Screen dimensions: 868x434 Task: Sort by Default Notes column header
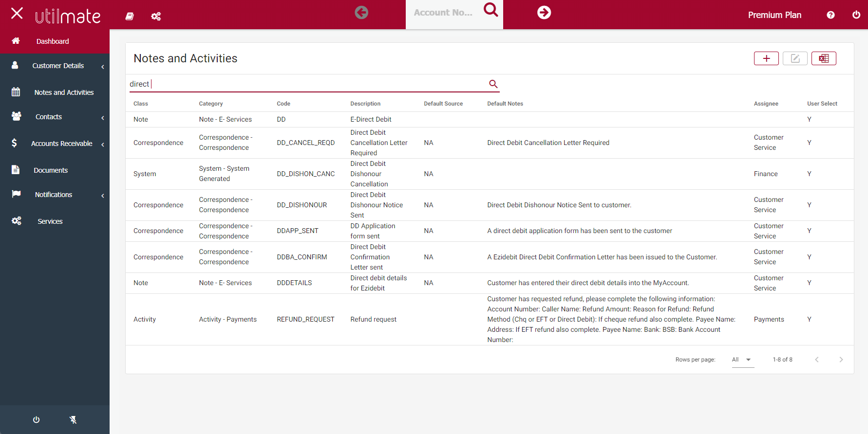click(505, 104)
